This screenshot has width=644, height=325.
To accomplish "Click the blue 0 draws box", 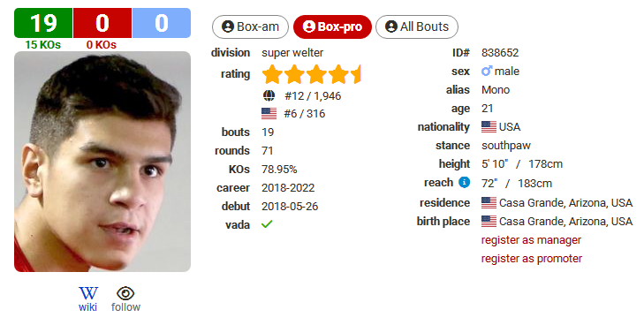I will (x=162, y=23).
